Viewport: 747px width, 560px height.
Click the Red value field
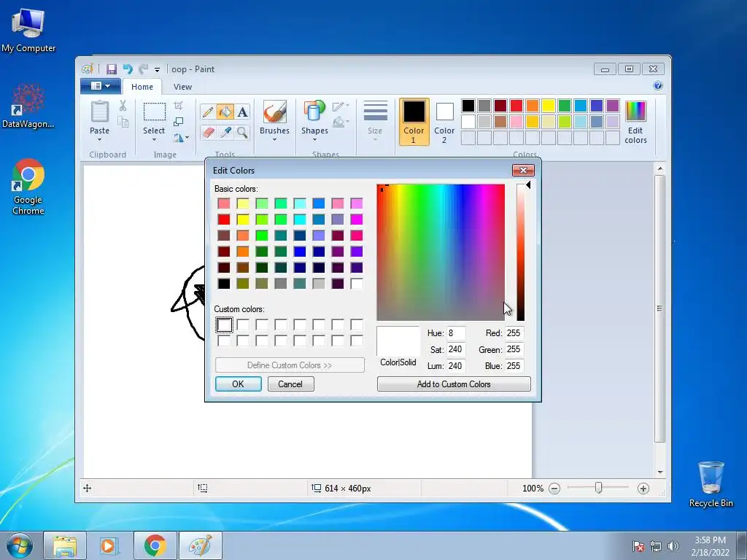point(514,333)
